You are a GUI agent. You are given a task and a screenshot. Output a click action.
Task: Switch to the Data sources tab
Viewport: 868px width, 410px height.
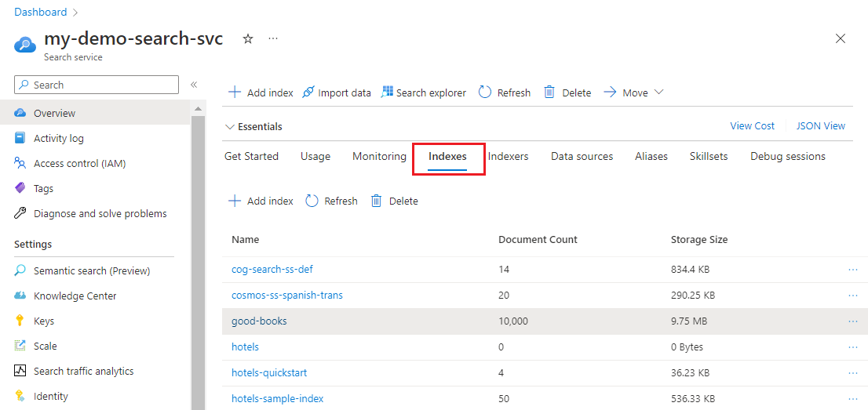coord(582,156)
